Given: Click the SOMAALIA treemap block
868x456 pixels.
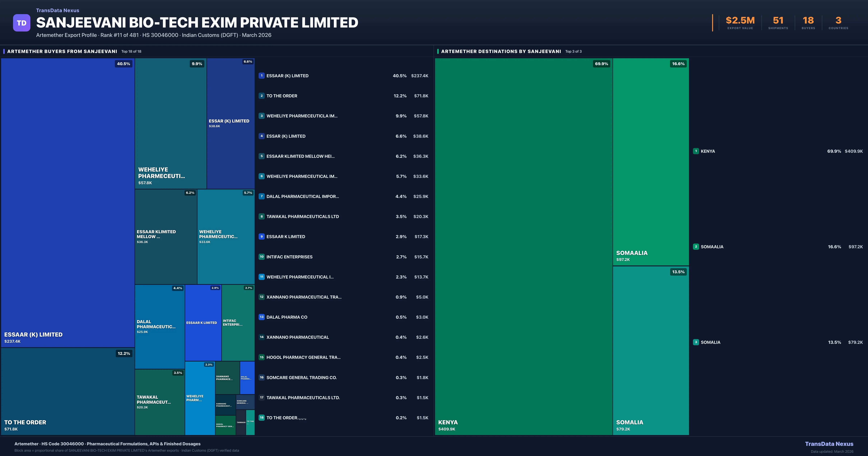Looking at the screenshot, I should (x=651, y=162).
